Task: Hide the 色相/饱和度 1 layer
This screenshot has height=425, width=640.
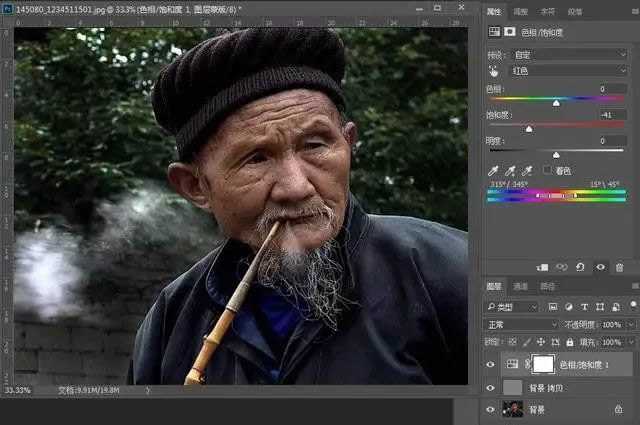Action: coord(490,365)
